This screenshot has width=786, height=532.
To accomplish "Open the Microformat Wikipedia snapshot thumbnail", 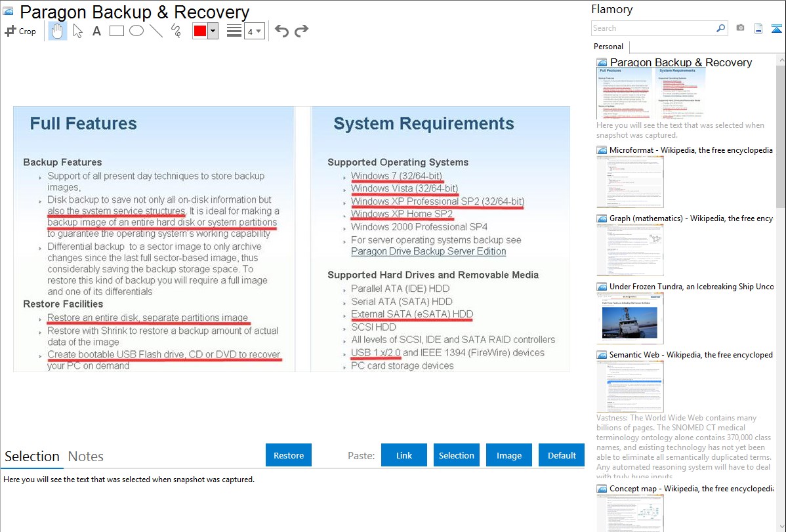I will [630, 182].
